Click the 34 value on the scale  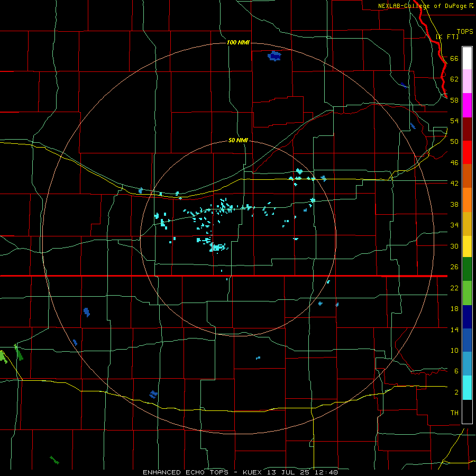click(454, 225)
